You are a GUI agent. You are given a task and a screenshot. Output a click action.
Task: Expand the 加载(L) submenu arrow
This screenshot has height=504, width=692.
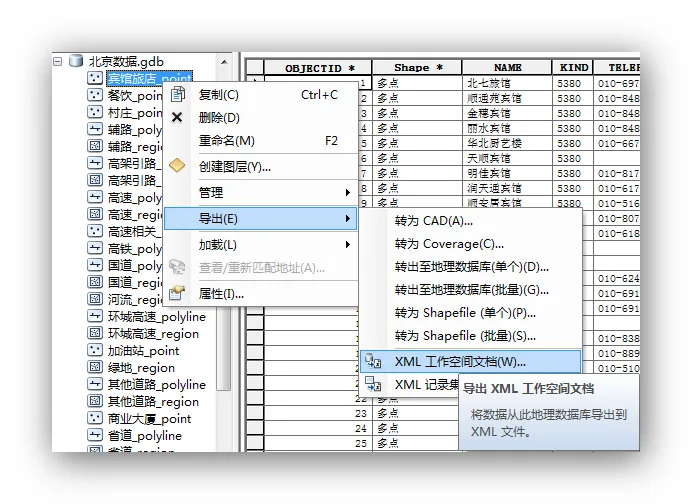tap(348, 244)
